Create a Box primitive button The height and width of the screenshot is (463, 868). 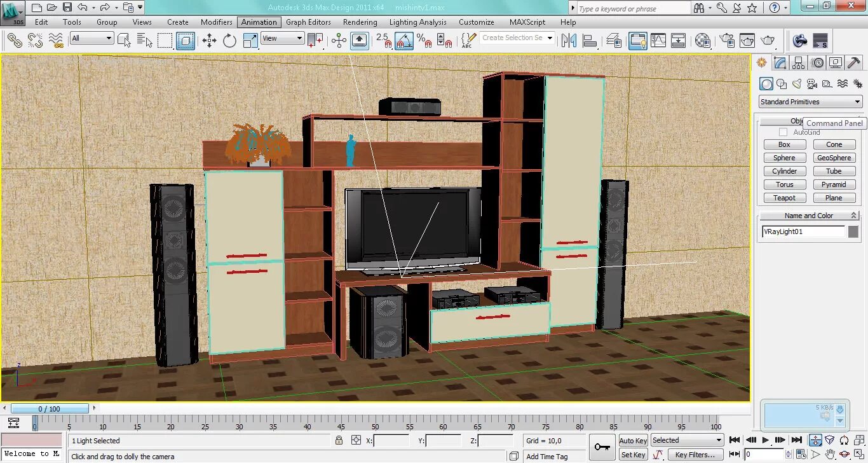(x=785, y=144)
